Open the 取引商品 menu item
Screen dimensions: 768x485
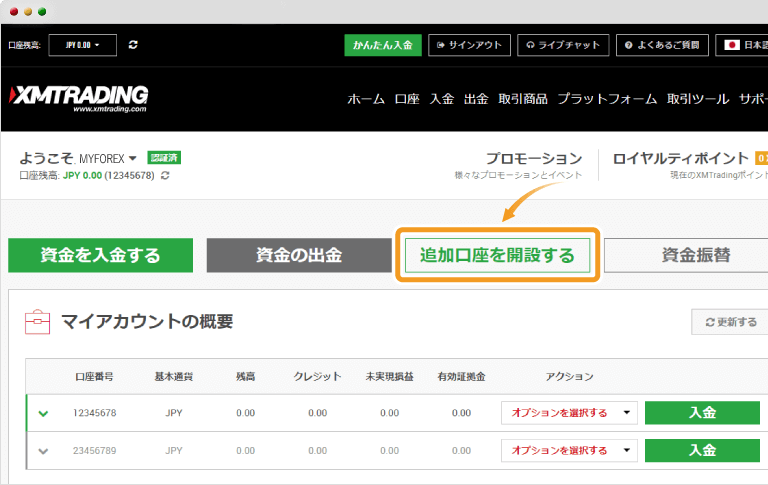(523, 99)
